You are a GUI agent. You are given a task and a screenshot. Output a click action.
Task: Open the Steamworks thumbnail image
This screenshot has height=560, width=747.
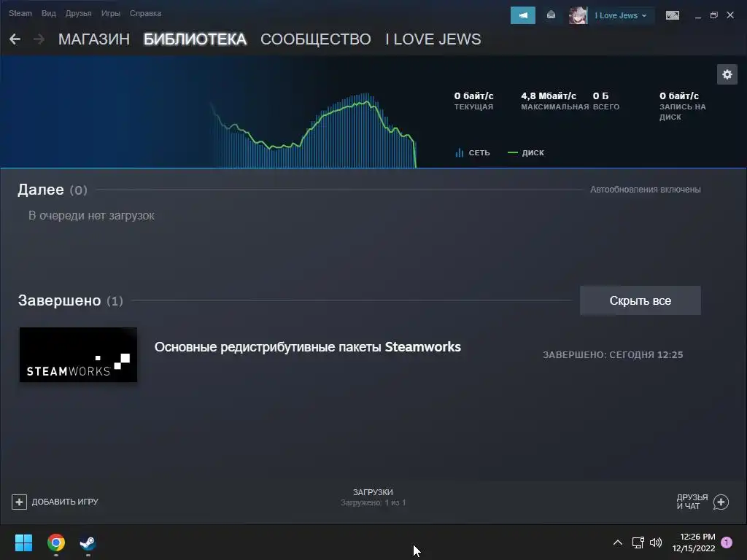coord(78,354)
